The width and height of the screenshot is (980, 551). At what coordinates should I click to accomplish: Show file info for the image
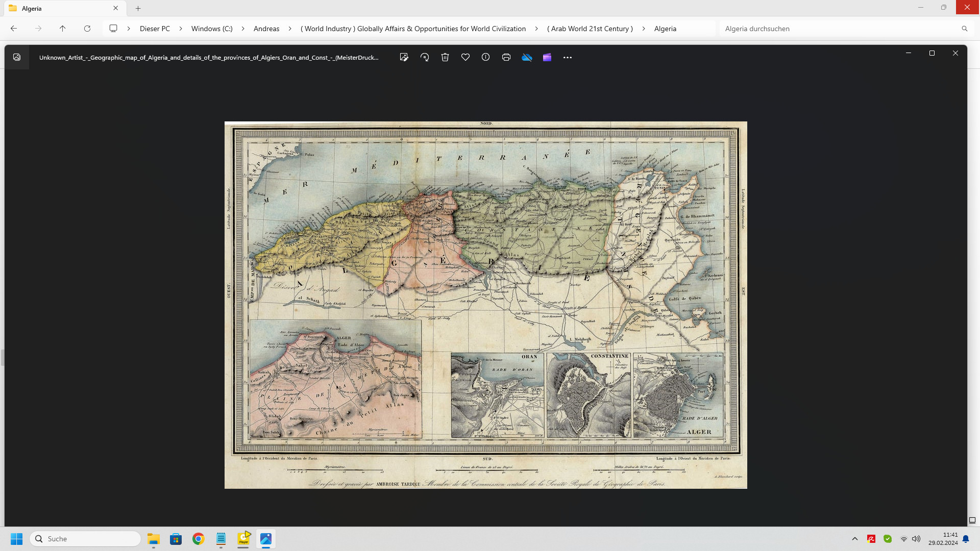tap(486, 57)
